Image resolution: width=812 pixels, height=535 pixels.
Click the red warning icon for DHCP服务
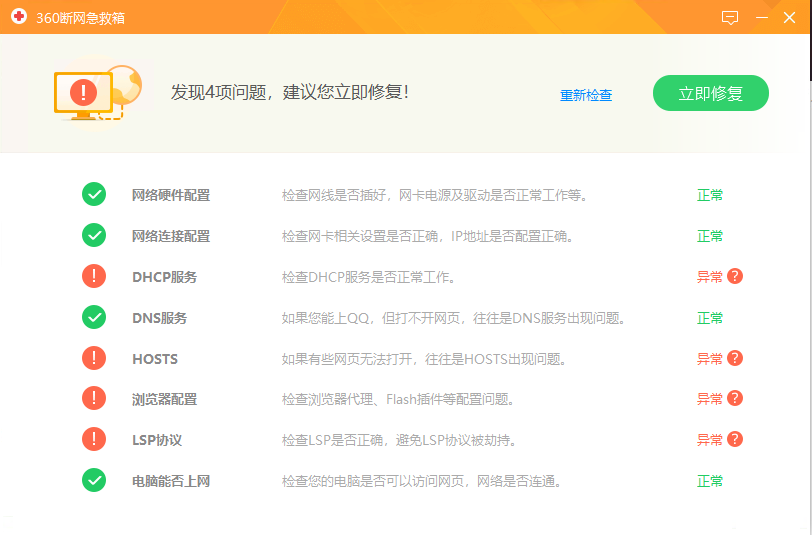pyautogui.click(x=94, y=276)
